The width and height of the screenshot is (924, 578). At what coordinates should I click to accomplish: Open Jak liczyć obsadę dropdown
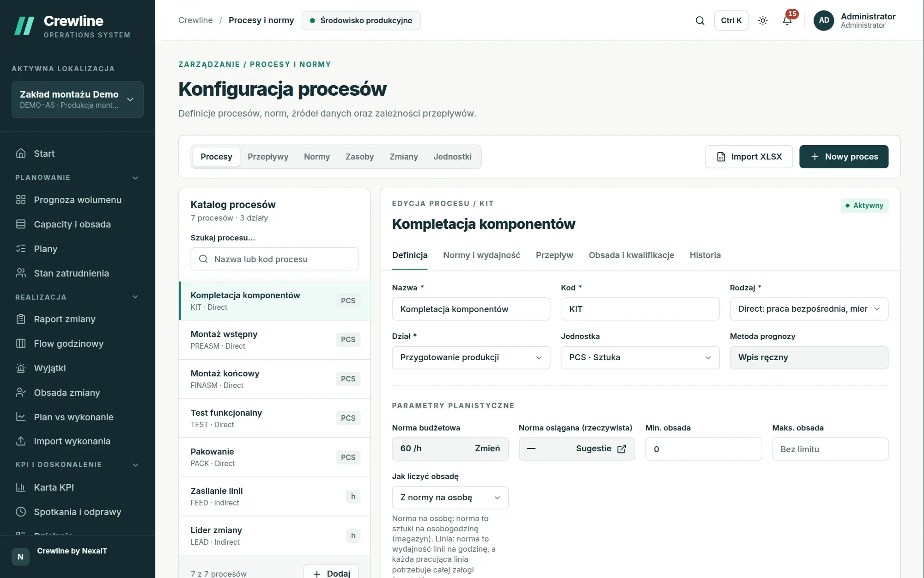coord(450,498)
